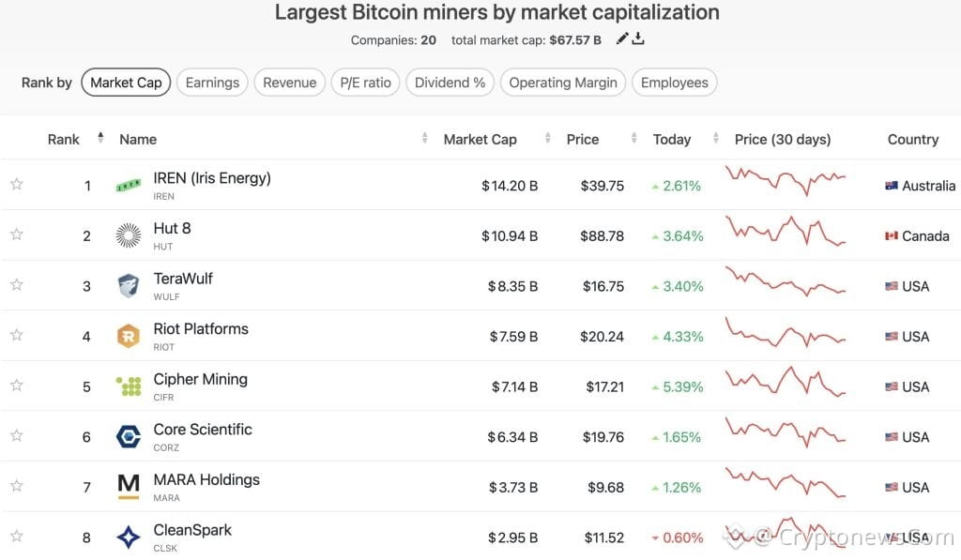This screenshot has width=961, height=560.
Task: Select the Operating Margin ranking pill
Action: point(563,83)
